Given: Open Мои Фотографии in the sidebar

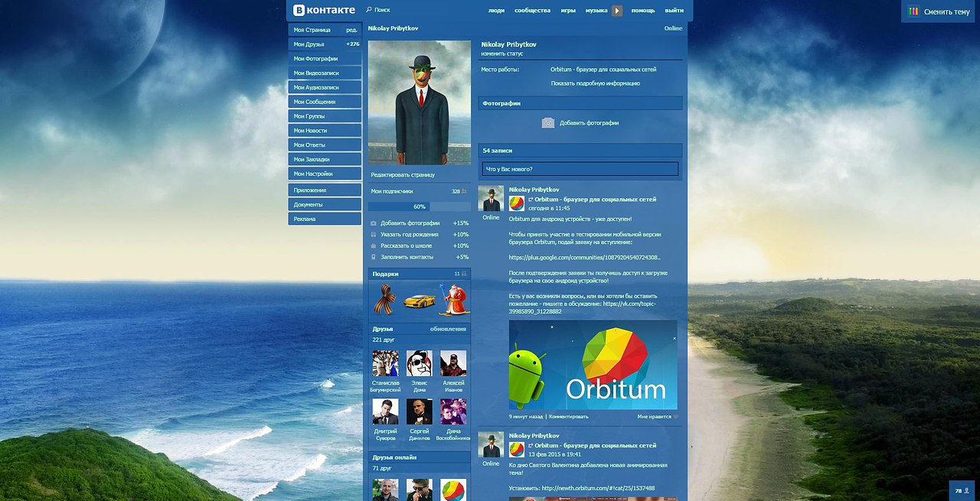Looking at the screenshot, I should 325,59.
